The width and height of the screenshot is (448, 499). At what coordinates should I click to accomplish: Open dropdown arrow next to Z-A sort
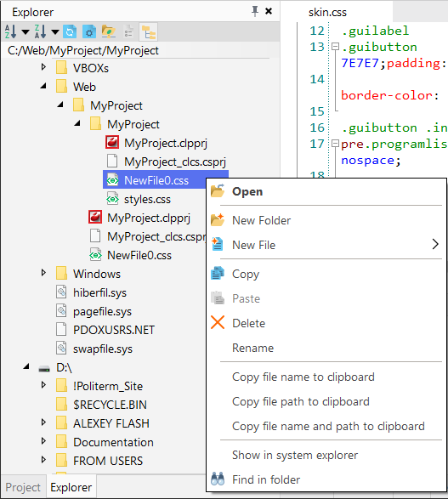55,31
